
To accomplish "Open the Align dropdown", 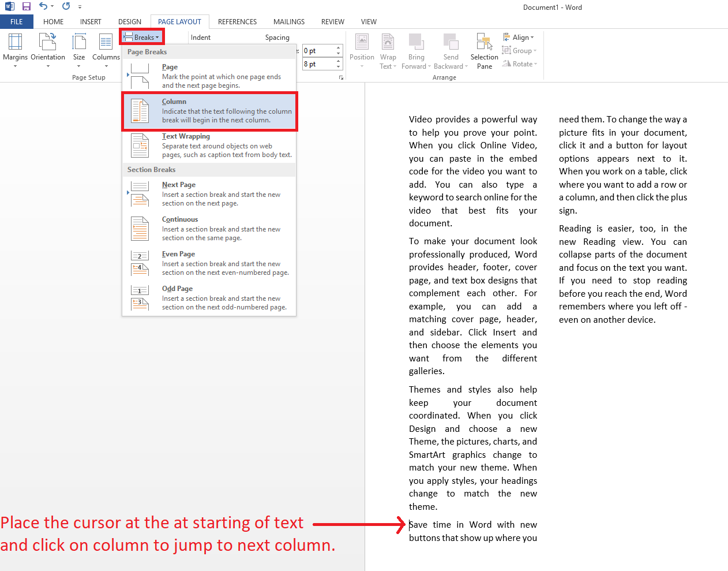I will [519, 37].
